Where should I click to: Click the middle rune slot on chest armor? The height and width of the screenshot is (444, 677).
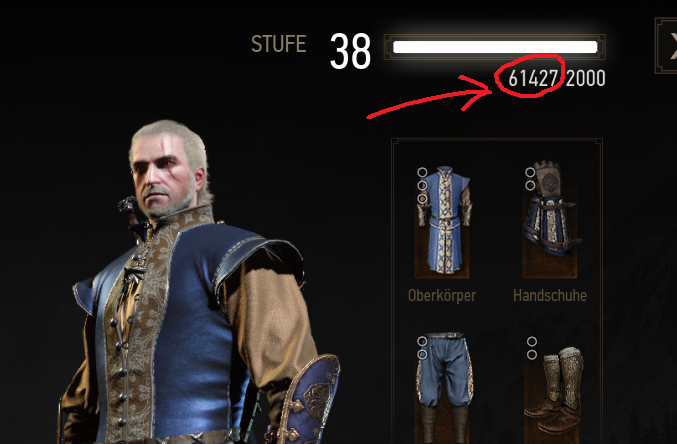point(422,185)
